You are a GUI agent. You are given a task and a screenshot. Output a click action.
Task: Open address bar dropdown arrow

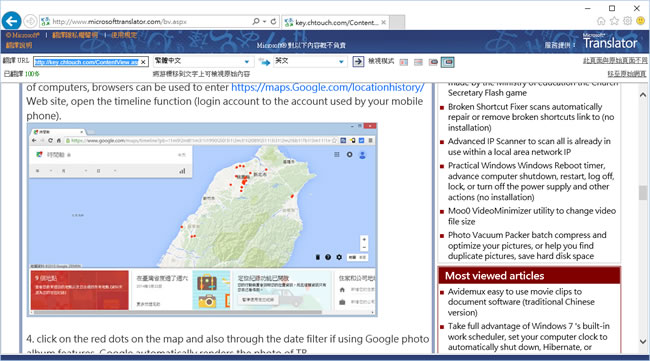coord(264,21)
